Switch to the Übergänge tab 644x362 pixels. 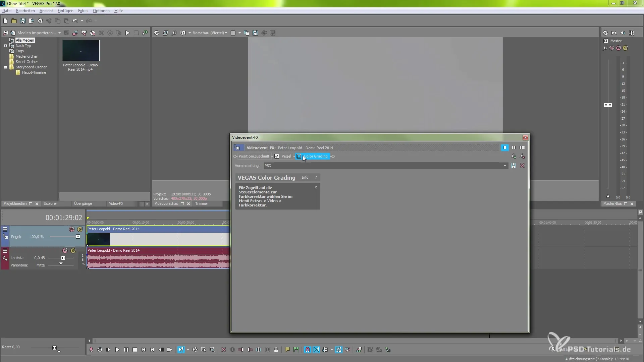click(83, 203)
